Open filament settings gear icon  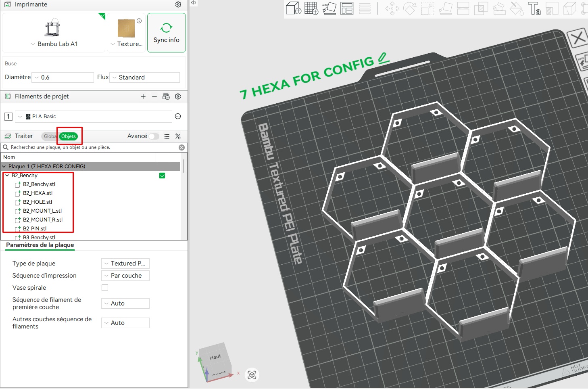click(x=178, y=96)
